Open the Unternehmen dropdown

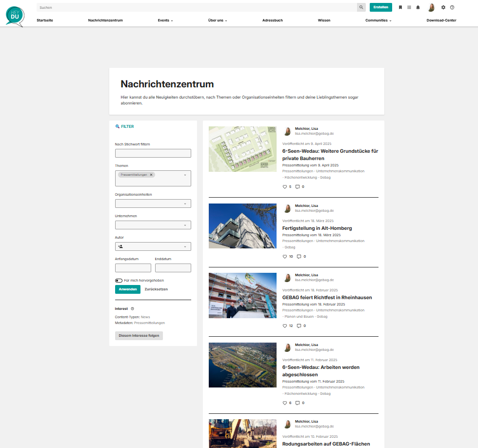tap(153, 225)
